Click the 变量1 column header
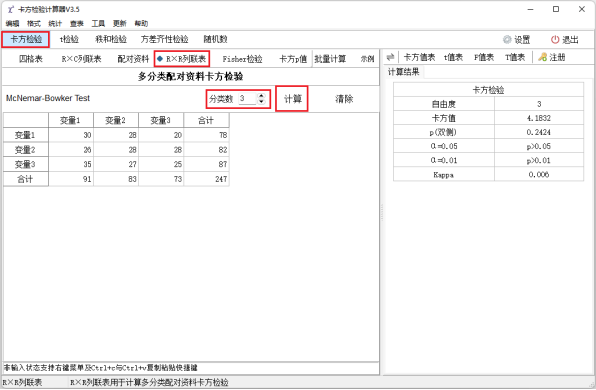Image resolution: width=596 pixels, height=390 pixels. tap(71, 120)
